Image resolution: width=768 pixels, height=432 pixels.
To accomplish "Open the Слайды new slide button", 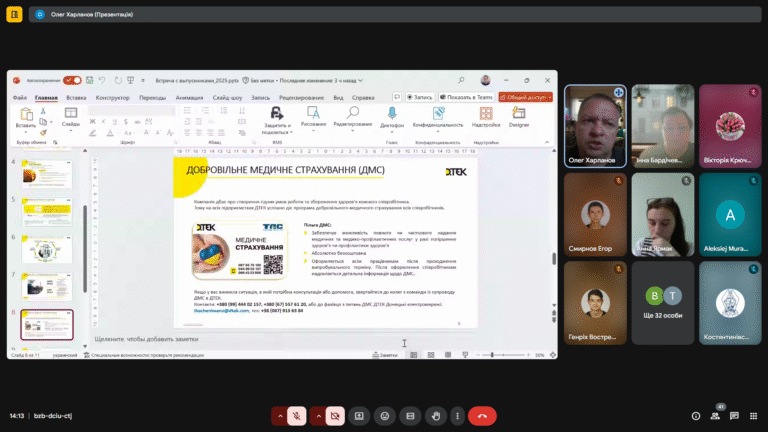I will (71, 117).
